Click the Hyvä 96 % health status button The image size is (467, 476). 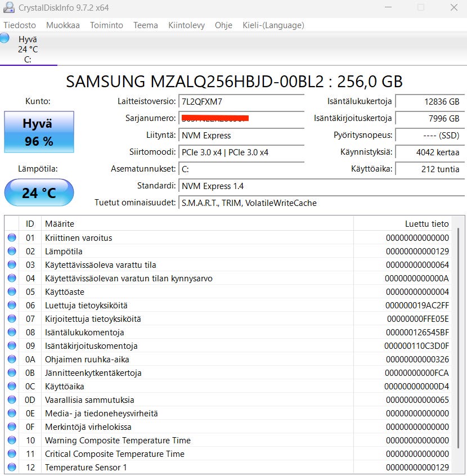pos(39,132)
